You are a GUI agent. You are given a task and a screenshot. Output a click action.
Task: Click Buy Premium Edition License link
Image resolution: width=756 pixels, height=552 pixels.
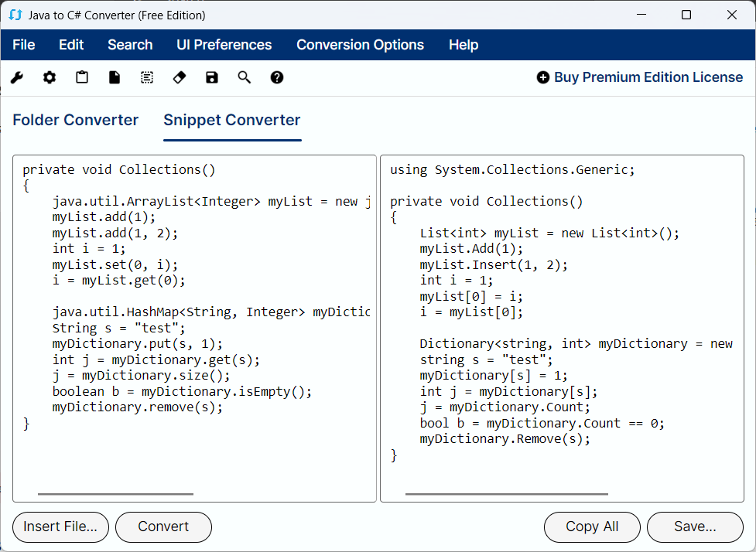tap(639, 77)
